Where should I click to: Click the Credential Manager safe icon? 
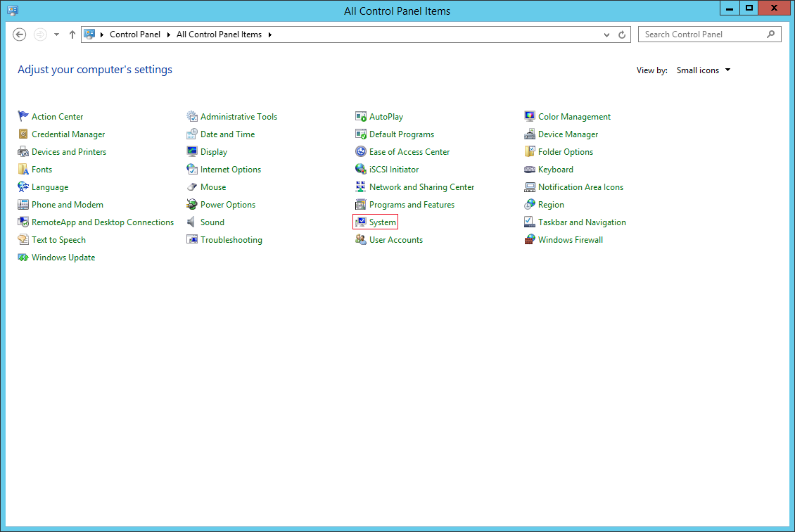(x=23, y=134)
